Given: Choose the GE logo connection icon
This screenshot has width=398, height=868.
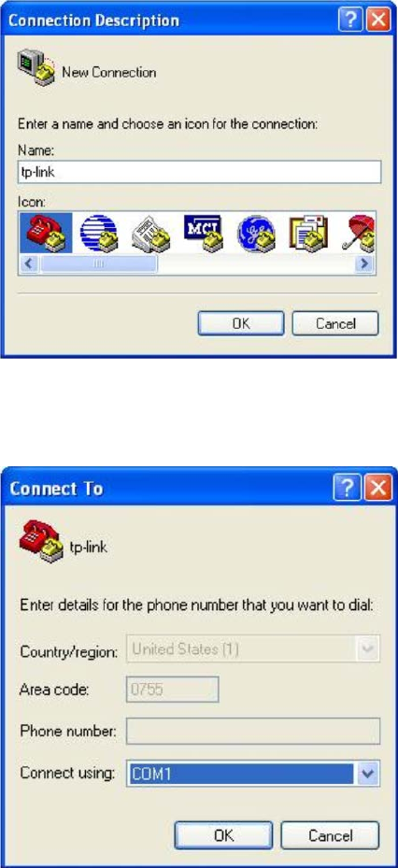Looking at the screenshot, I should pos(258,233).
